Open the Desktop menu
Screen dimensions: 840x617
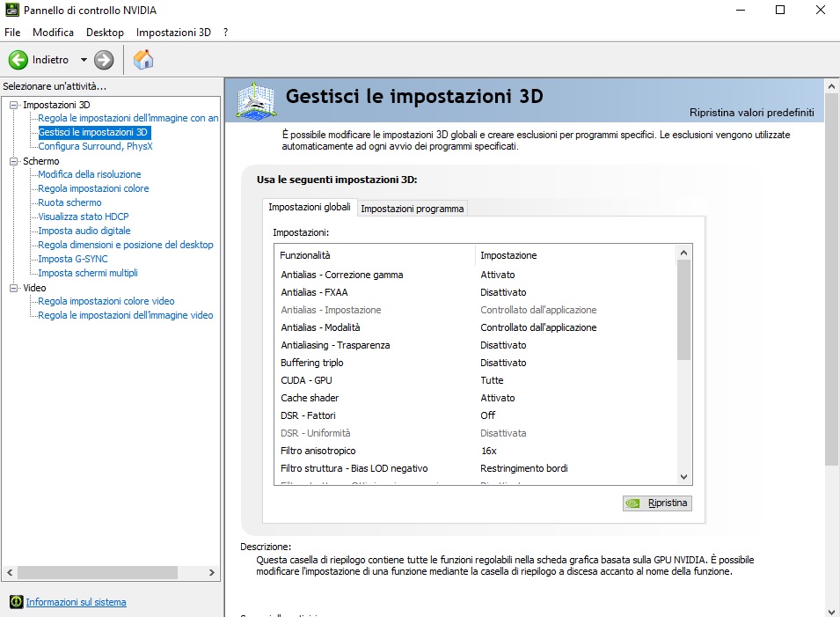(x=105, y=33)
